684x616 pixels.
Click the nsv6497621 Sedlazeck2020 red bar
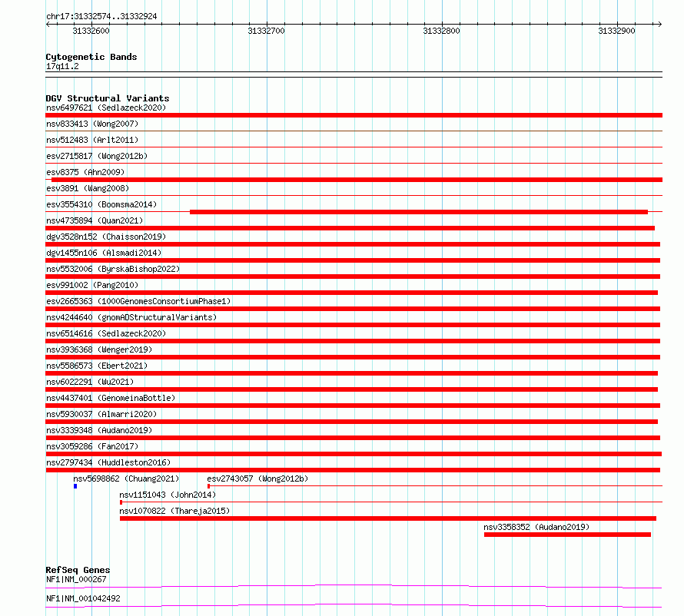click(x=354, y=115)
